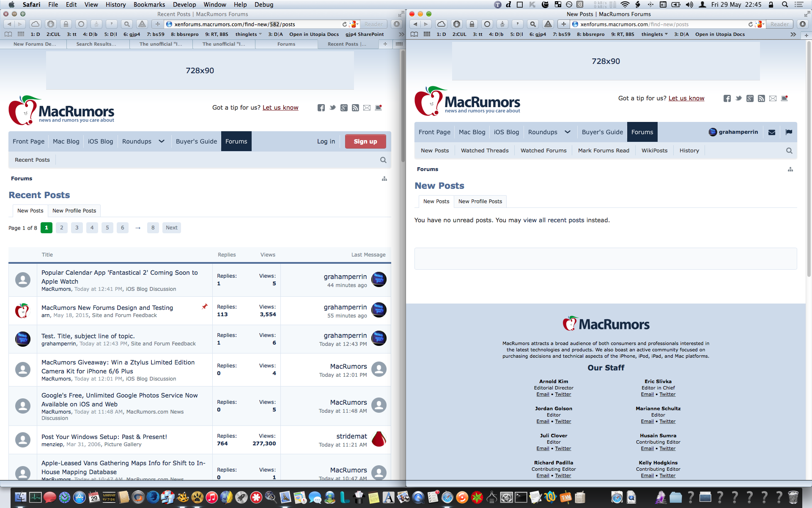This screenshot has height=508, width=812.
Task: Expand Roundups dropdown arrow in right window
Action: coord(568,132)
